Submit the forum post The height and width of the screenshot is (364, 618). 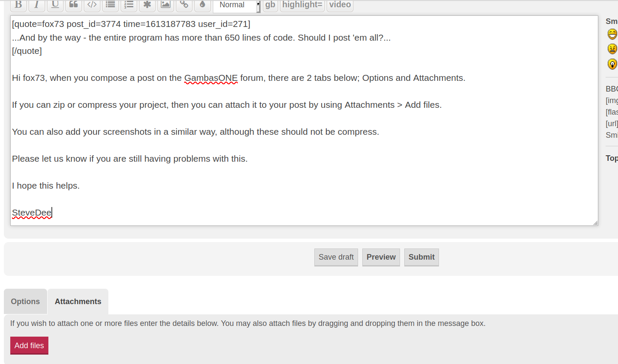[x=421, y=257]
